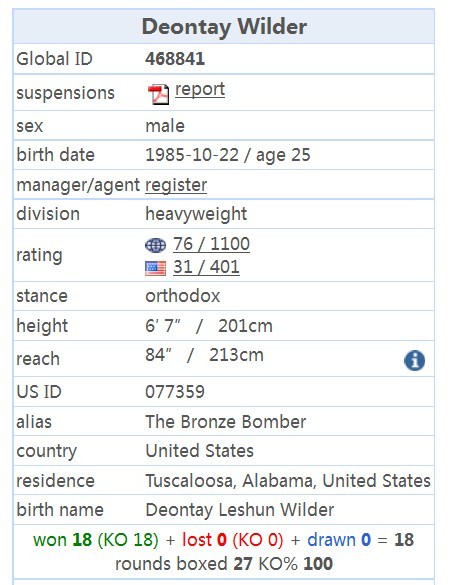The image size is (453, 585).
Task: Click the blue drawn 0 record text
Action: [x=339, y=540]
